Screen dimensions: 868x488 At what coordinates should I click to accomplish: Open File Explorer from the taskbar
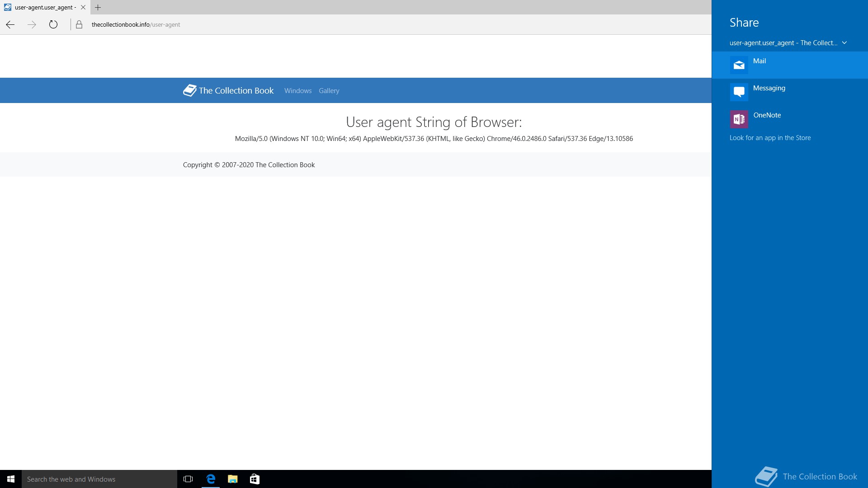click(232, 479)
